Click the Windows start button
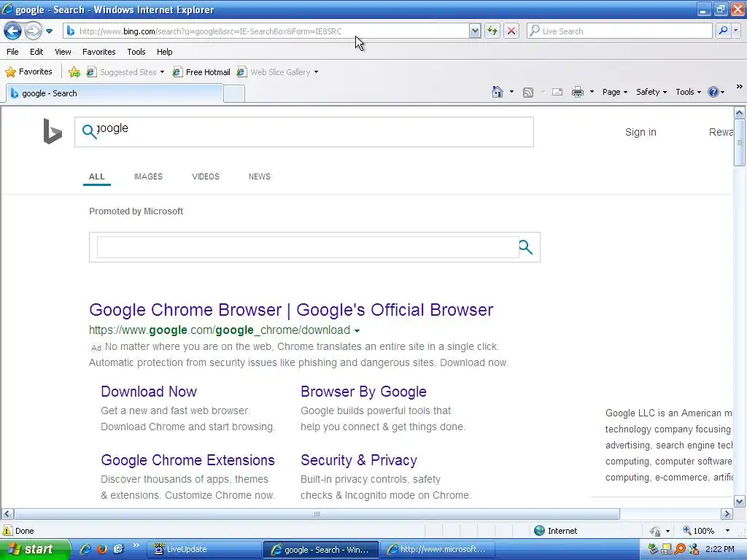This screenshot has width=747, height=560. 35,549
